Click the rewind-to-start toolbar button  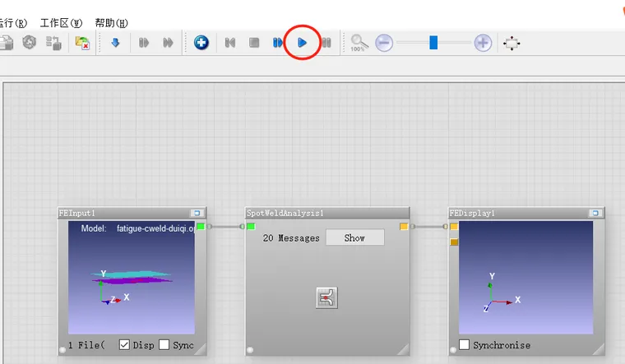(230, 43)
